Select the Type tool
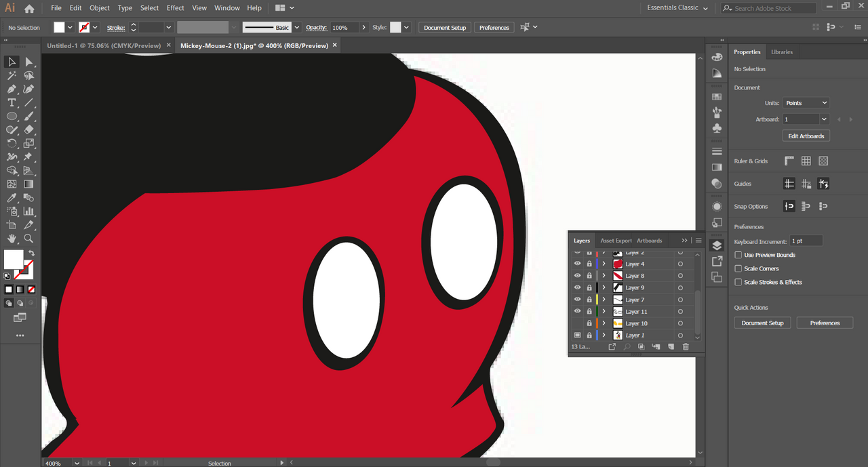The width and height of the screenshot is (868, 467). coord(12,102)
